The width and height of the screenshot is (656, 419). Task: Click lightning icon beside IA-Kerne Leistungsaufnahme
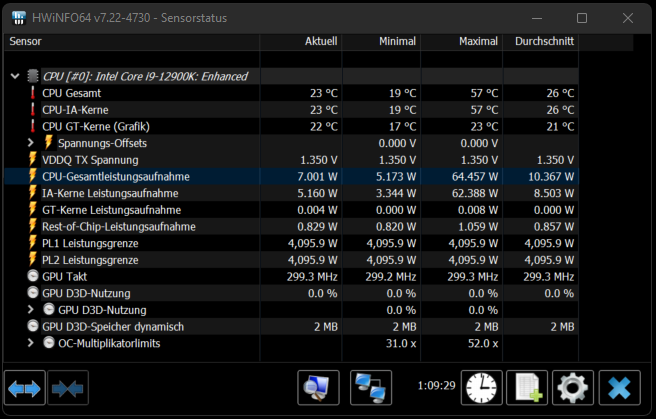[33, 193]
